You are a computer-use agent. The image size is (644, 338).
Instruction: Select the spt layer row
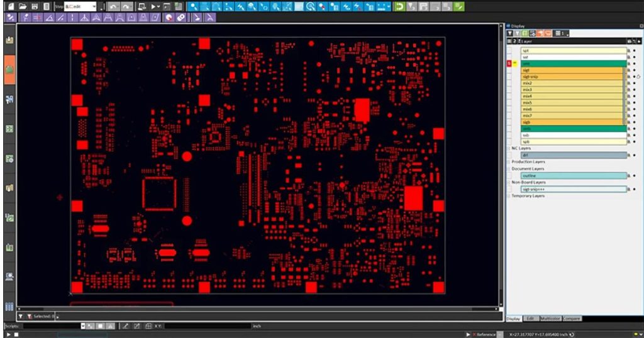[x=574, y=50]
